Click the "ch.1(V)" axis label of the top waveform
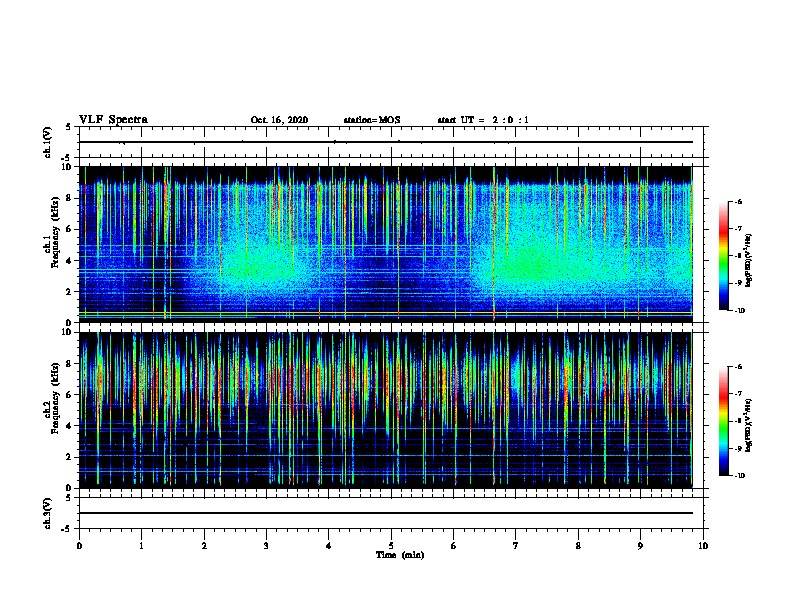The image size is (792, 612). [x=47, y=142]
